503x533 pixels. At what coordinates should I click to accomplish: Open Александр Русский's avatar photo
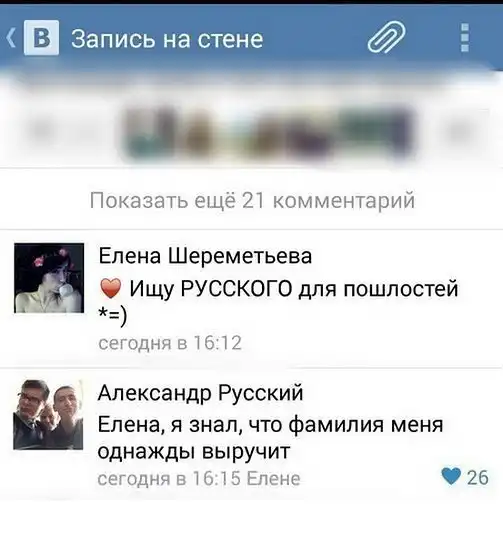(x=48, y=415)
